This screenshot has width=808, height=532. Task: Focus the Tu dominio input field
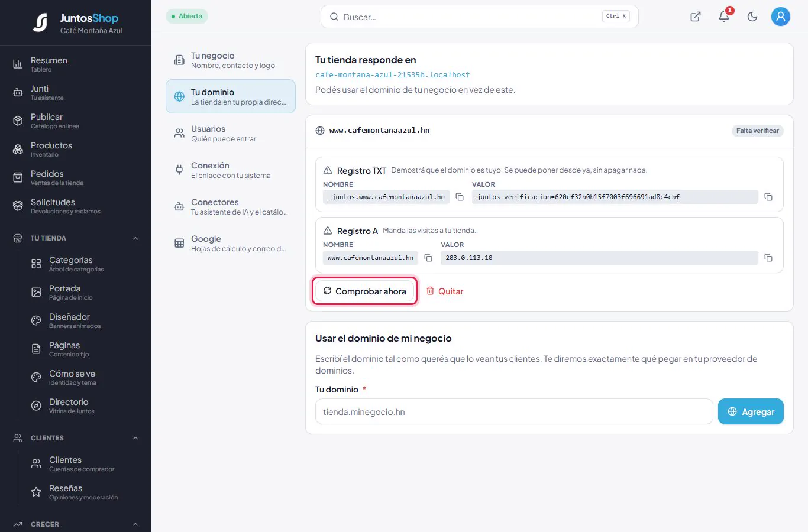(x=514, y=411)
